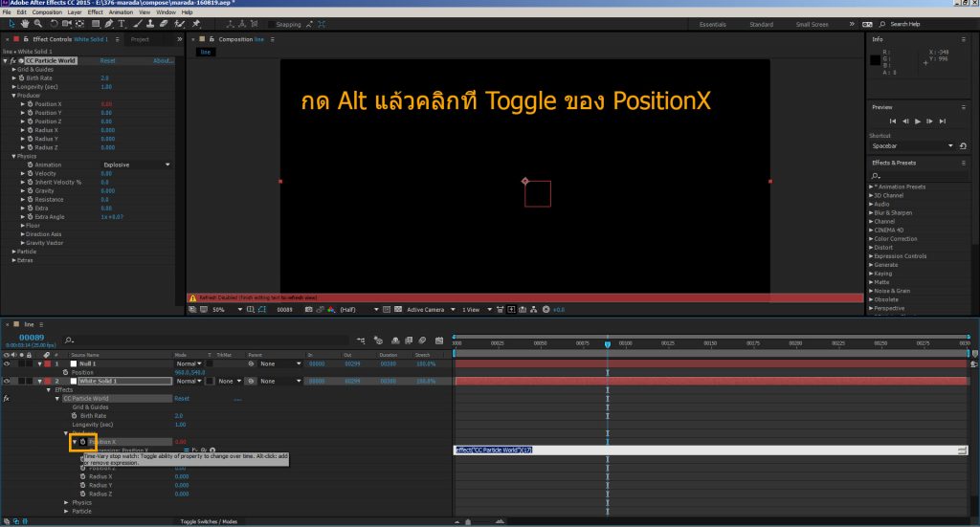The height and width of the screenshot is (527, 980).
Task: Click the Position X stopwatch in the timeline
Action: 83,442
